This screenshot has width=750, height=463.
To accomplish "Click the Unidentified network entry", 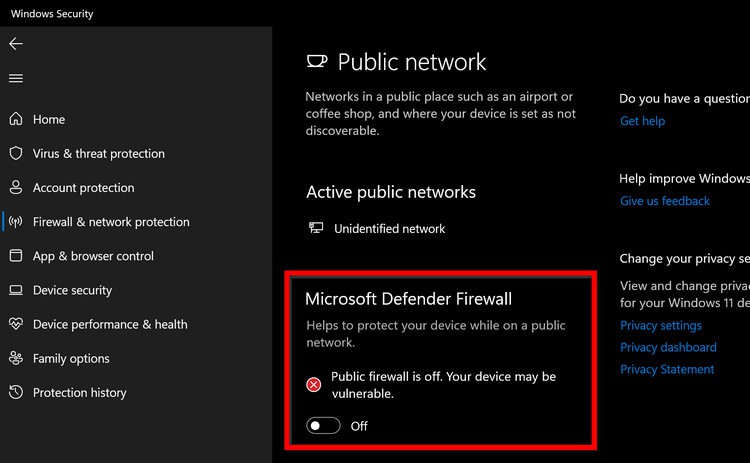I will (389, 228).
